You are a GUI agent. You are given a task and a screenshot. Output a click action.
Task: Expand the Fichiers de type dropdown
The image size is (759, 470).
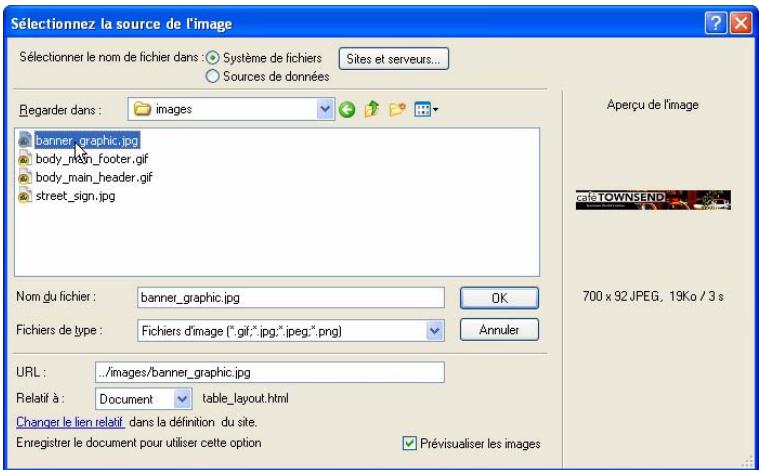(x=434, y=331)
